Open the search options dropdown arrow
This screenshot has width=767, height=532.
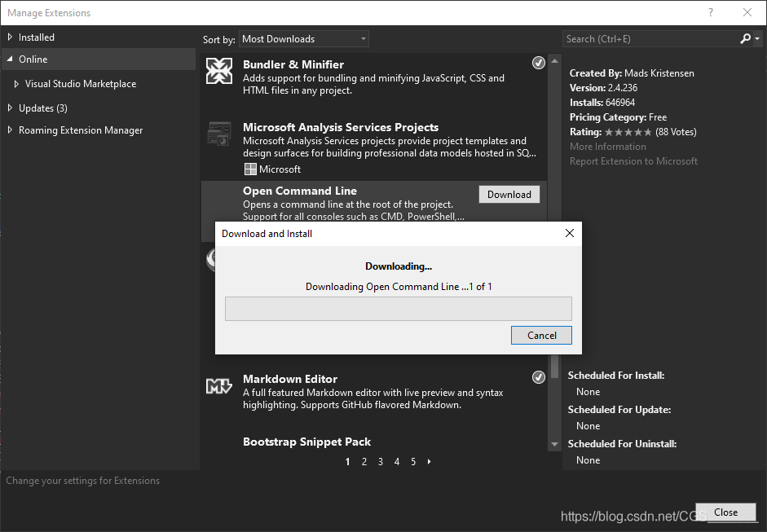tap(756, 38)
